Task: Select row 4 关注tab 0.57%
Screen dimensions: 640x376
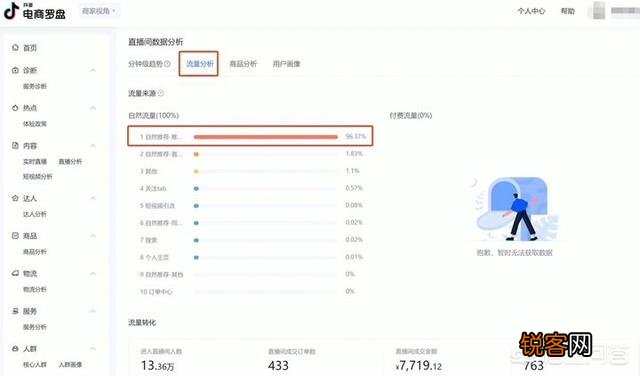Action: 251,188
